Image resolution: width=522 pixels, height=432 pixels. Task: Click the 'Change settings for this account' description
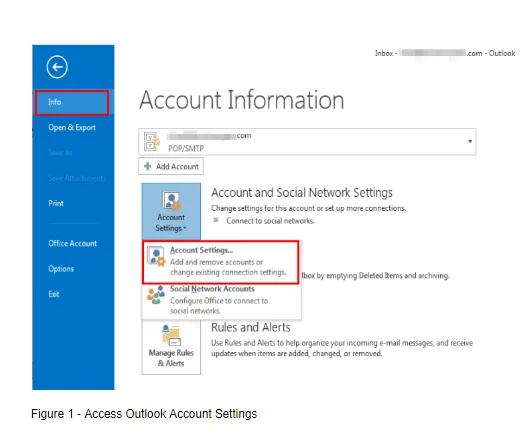(308, 208)
